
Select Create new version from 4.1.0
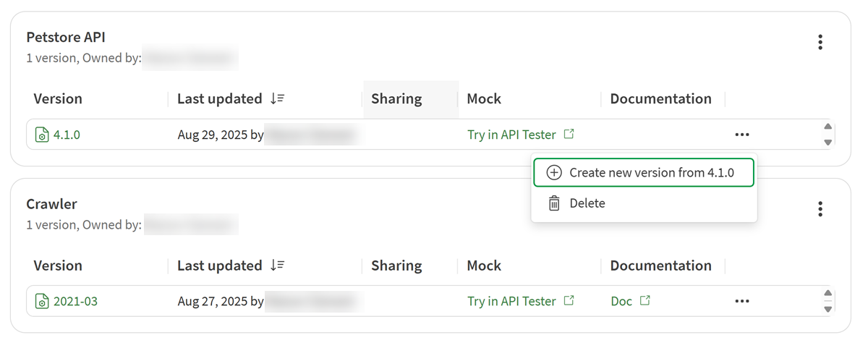651,173
